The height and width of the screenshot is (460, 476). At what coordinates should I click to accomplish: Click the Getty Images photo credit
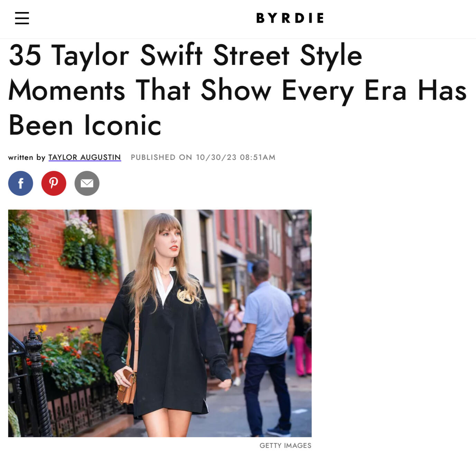[286, 445]
